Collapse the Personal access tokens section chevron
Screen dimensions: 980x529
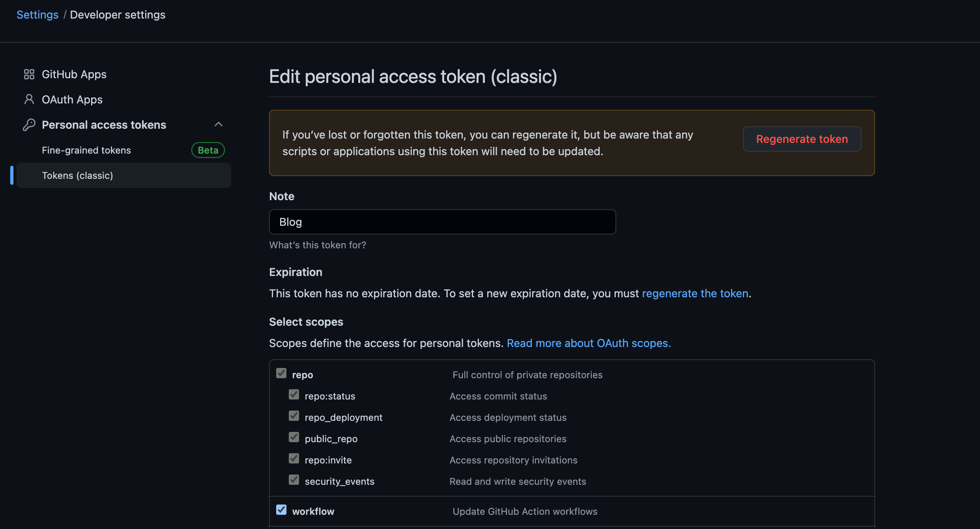pyautogui.click(x=219, y=125)
